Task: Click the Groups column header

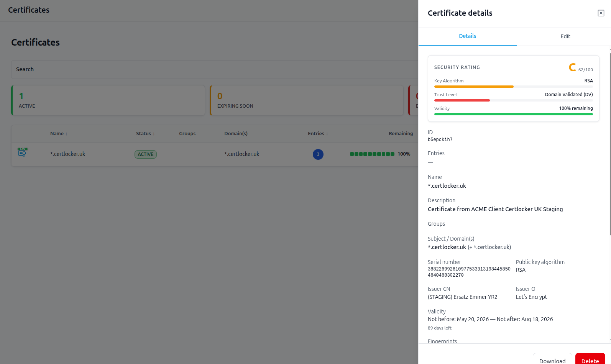Action: point(187,134)
